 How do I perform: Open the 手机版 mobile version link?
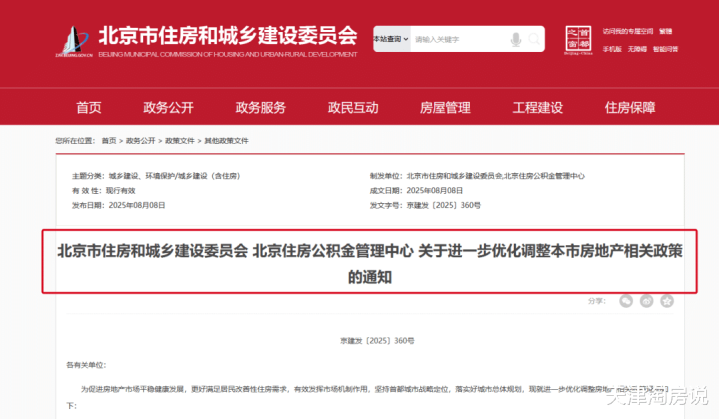612,49
